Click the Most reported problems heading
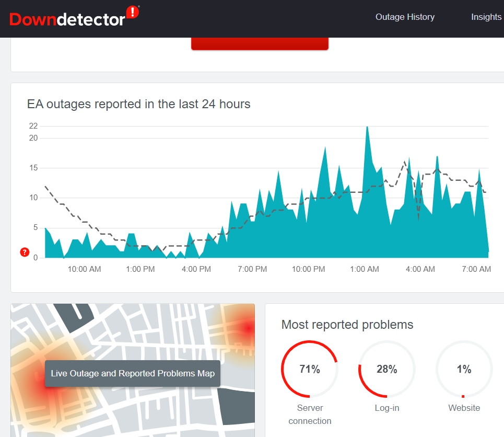 347,325
